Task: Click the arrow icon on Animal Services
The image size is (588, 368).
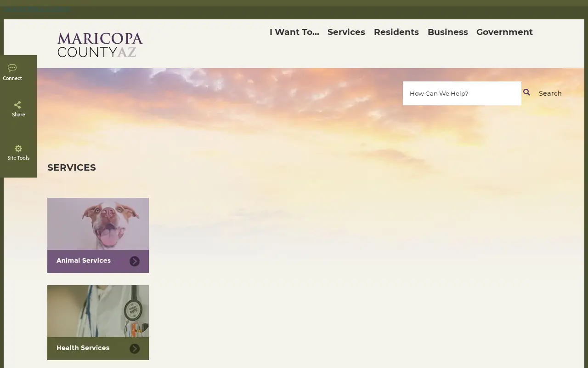Action: pyautogui.click(x=135, y=261)
